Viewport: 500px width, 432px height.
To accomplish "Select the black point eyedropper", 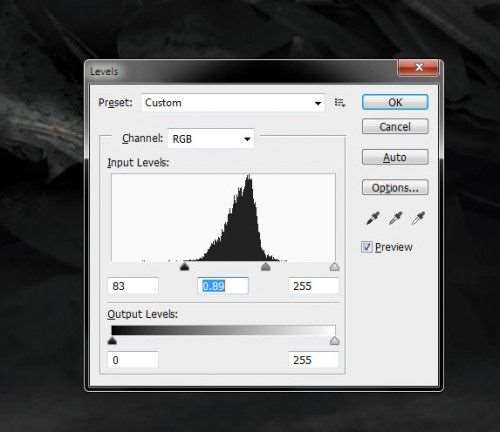I will click(x=373, y=218).
